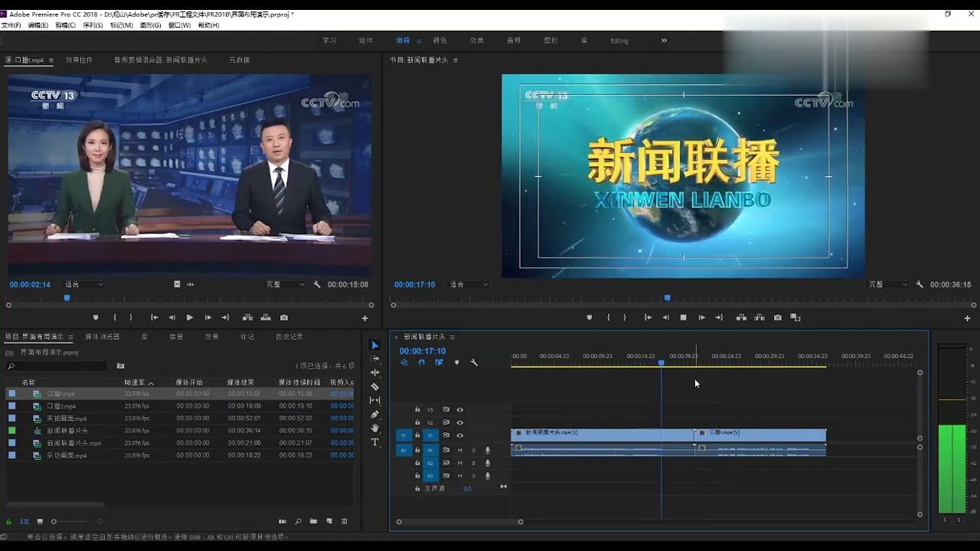980x551 pixels.
Task: Click Overwrite button in Source monitor
Action: (x=266, y=318)
